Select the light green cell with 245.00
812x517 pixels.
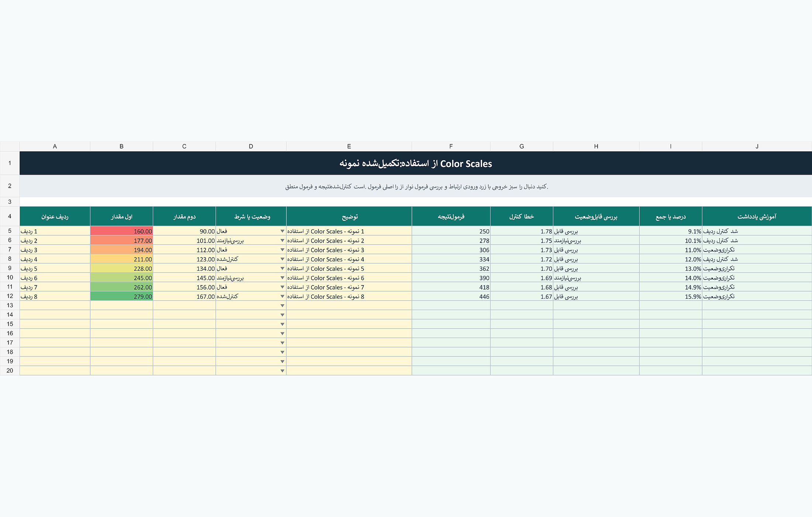click(x=121, y=278)
